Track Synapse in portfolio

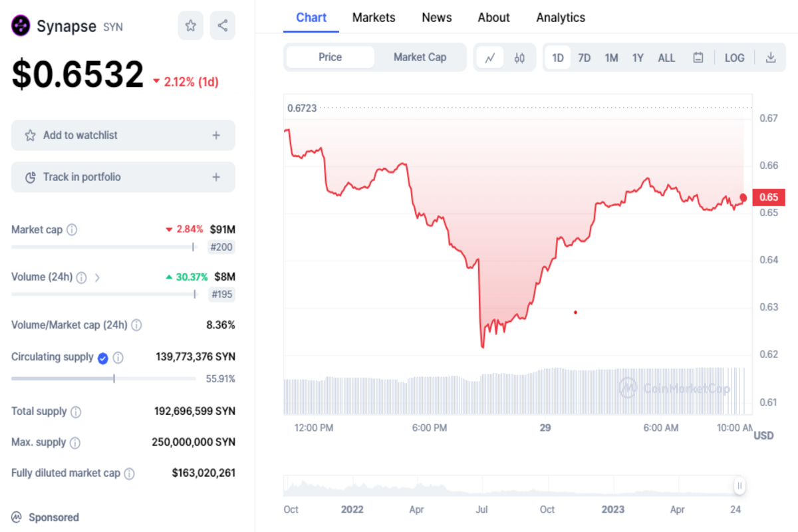(123, 178)
